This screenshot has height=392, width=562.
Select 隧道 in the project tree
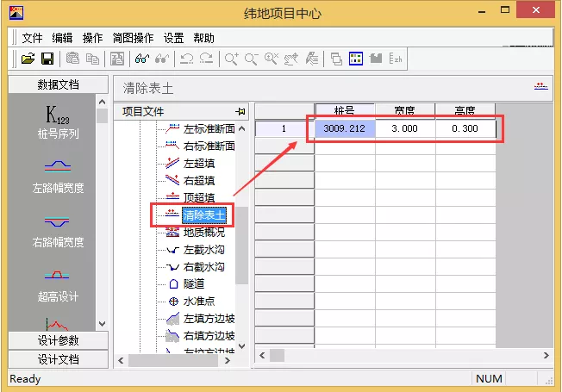(193, 283)
